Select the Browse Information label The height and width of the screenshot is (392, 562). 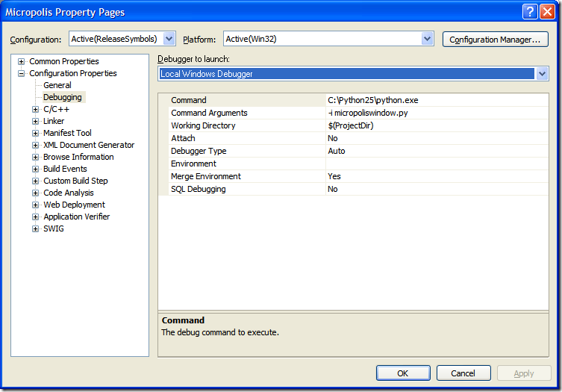[78, 157]
